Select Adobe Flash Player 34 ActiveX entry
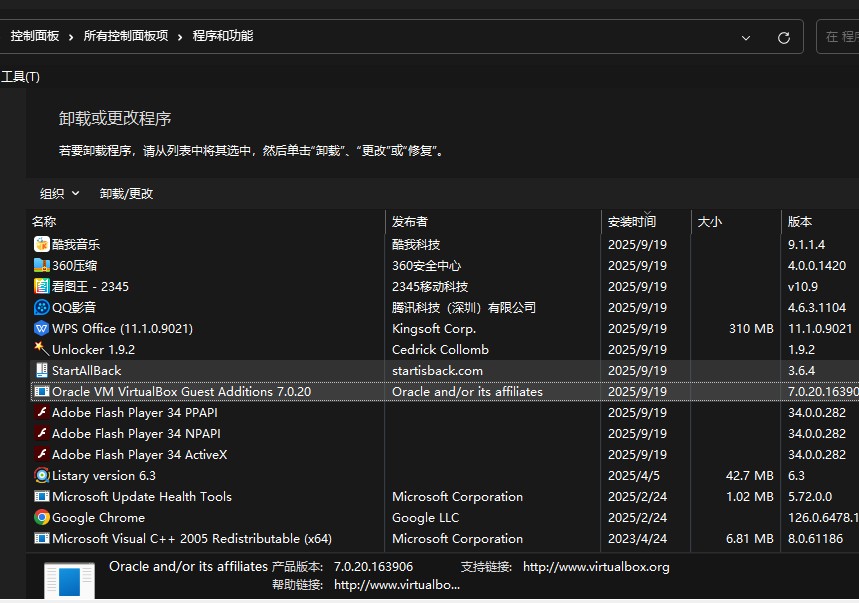The image size is (859, 603). pyautogui.click(x=139, y=455)
